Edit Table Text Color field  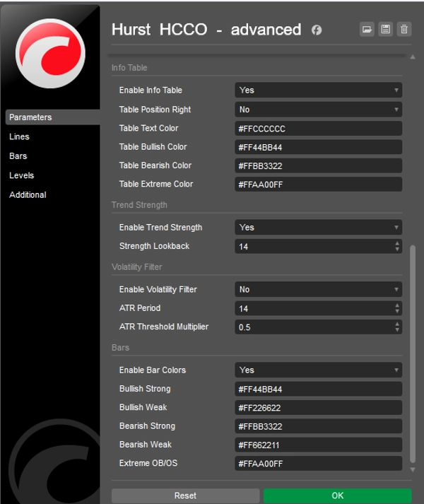[x=318, y=129]
